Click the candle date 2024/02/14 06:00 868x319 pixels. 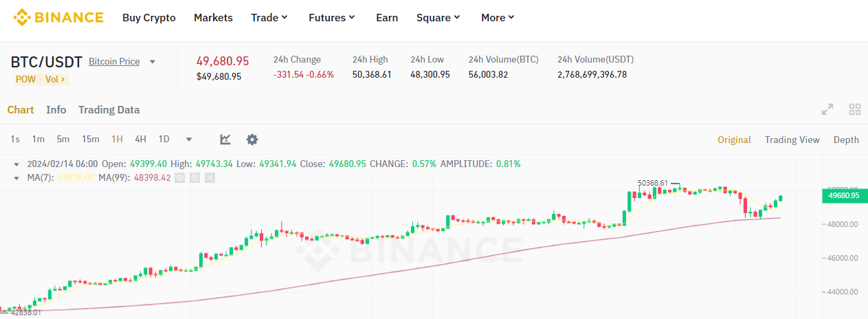63,164
